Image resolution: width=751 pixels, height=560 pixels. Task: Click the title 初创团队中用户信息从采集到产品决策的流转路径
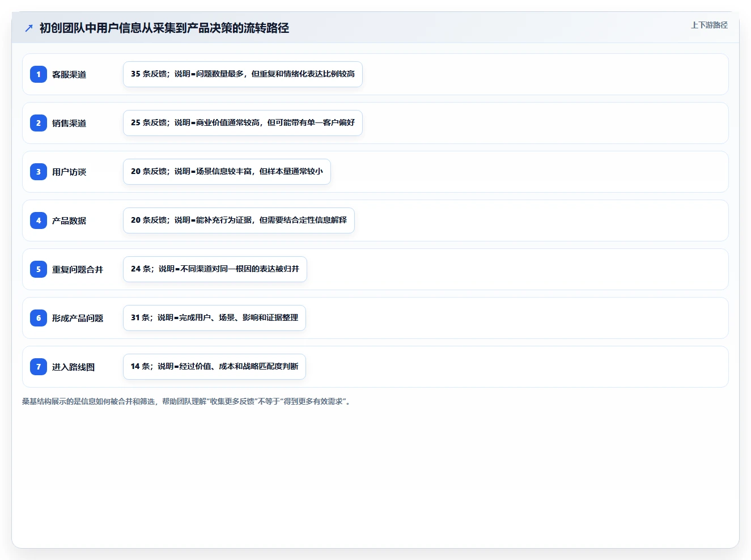[x=164, y=28]
